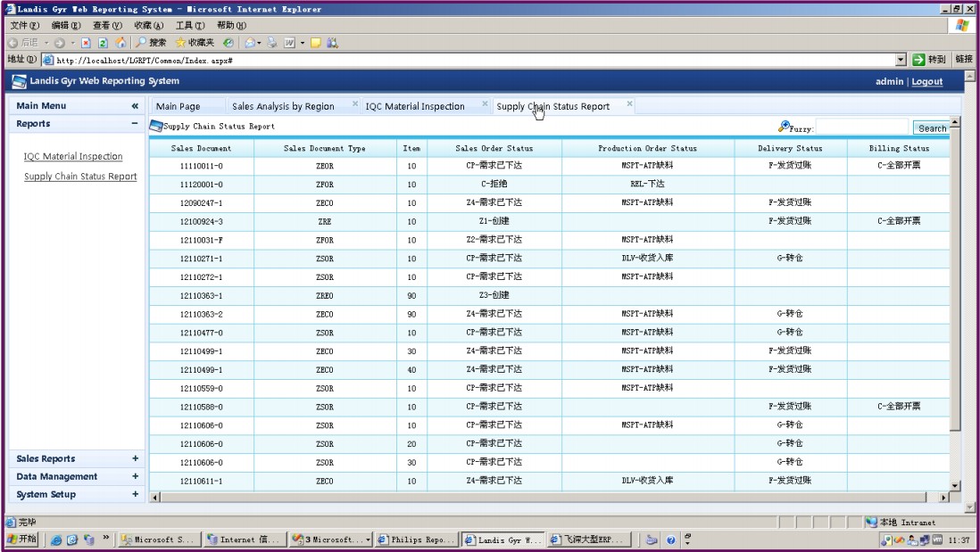Switch to IQC Material Inspection tab
The image size is (980, 552).
tap(415, 106)
